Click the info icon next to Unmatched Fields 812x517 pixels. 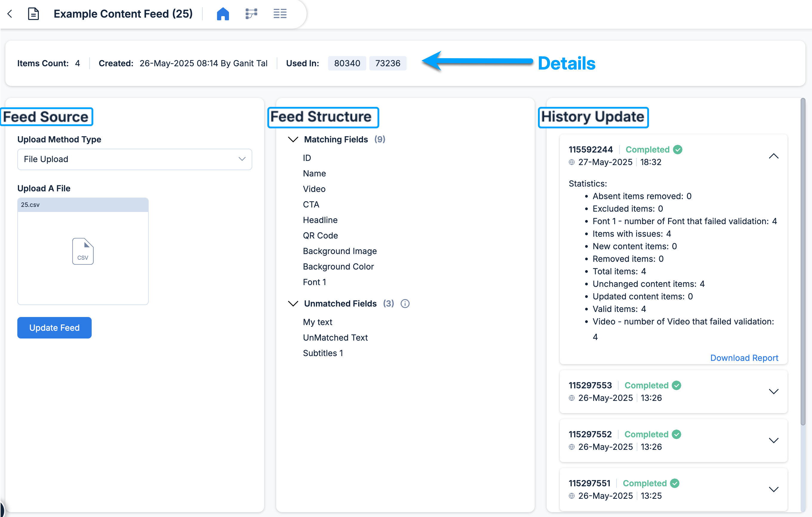tap(405, 304)
